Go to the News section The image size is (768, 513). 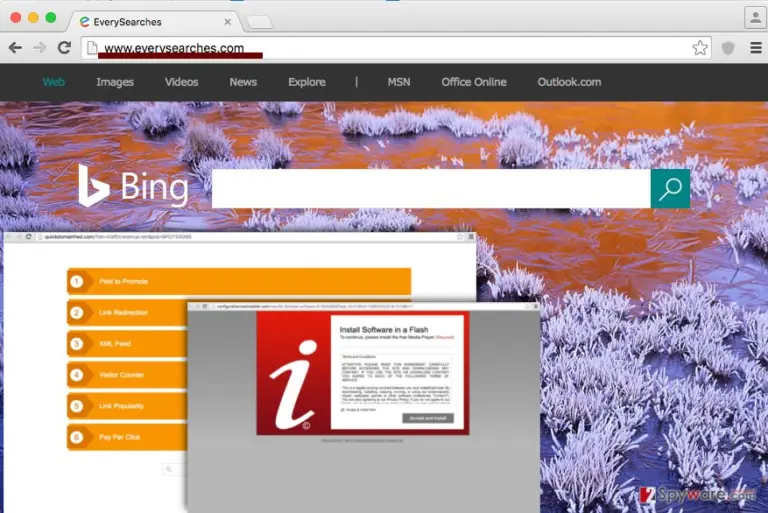tap(243, 82)
